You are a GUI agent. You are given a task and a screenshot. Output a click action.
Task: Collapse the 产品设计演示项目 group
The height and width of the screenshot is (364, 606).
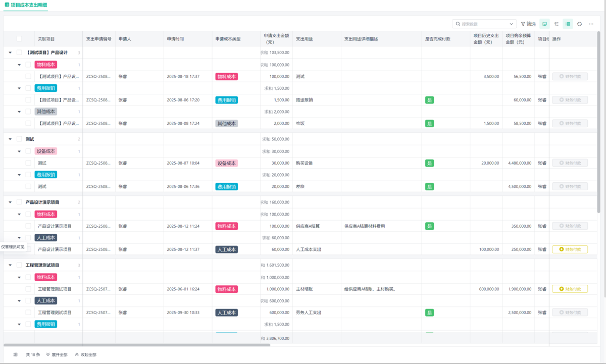[10, 202]
